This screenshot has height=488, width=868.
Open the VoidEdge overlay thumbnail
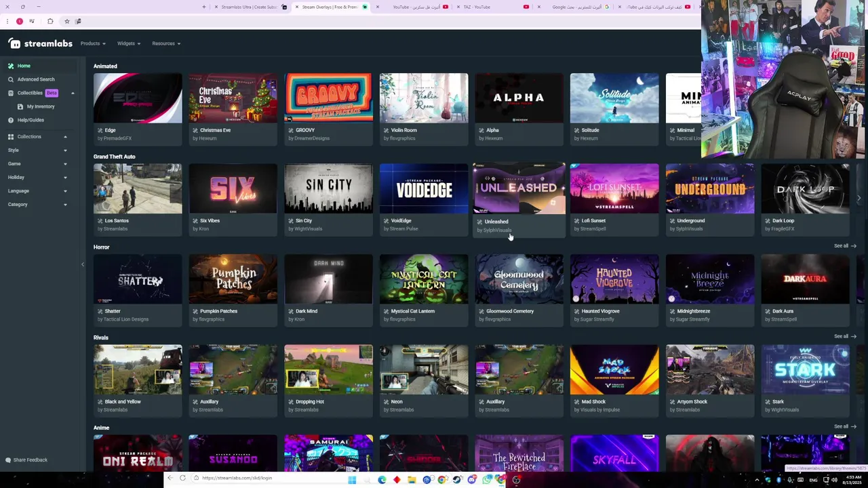coord(424,188)
